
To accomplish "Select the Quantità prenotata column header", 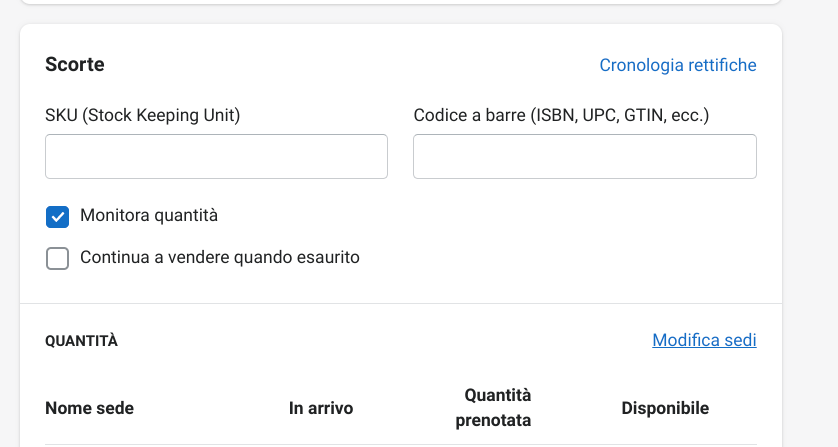I will 493,408.
